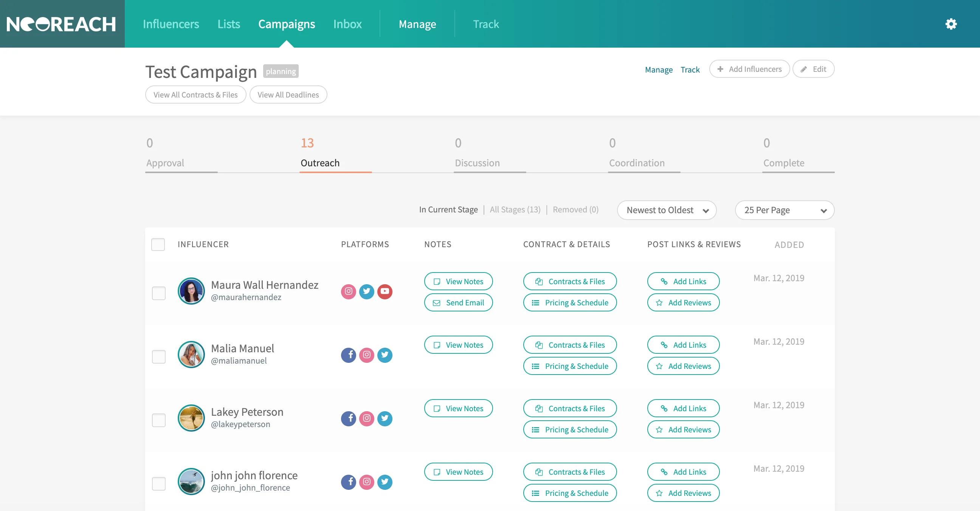Toggle the select-all influencers checkbox
Viewport: 980px width, 511px height.
pyautogui.click(x=158, y=245)
